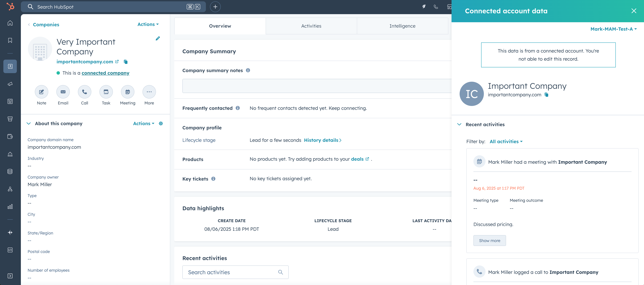Click the Search activities field
The height and width of the screenshot is (285, 644).
tap(236, 272)
